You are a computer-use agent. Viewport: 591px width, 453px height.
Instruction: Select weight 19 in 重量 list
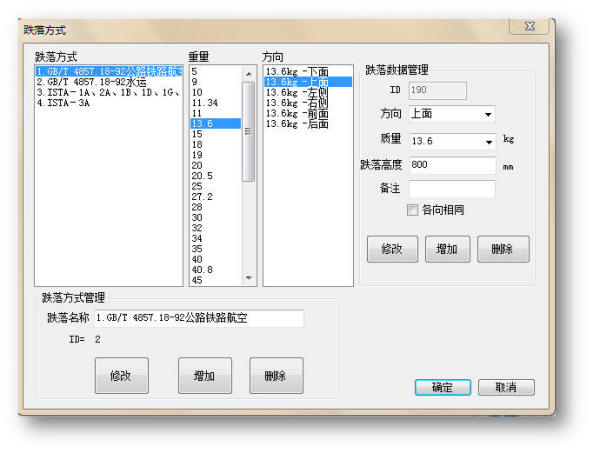click(x=216, y=155)
